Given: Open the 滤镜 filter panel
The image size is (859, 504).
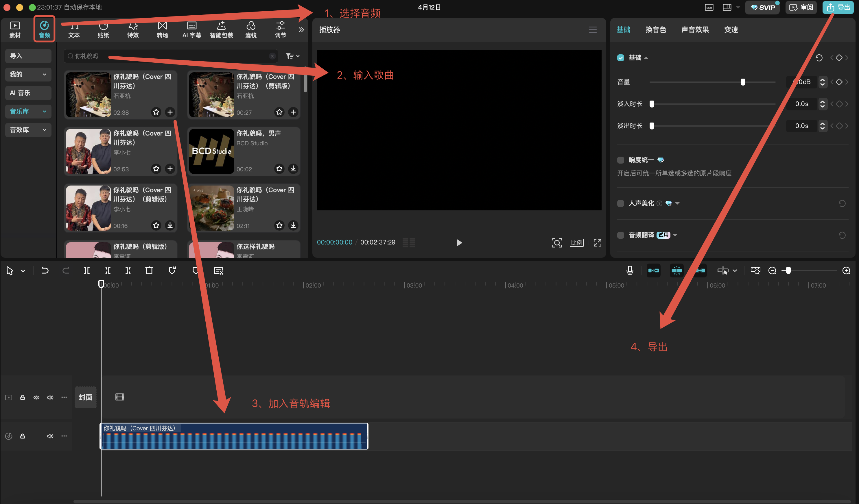Looking at the screenshot, I should click(251, 30).
